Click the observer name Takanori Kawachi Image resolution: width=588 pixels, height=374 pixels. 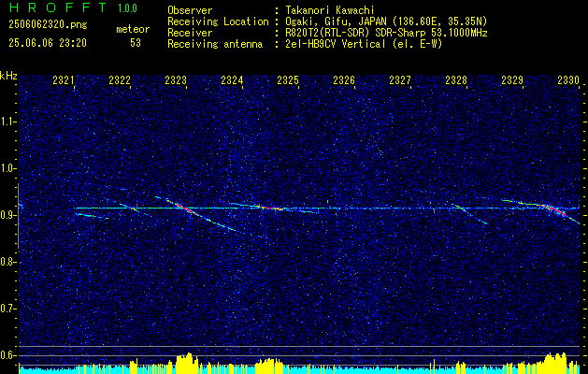(330, 10)
